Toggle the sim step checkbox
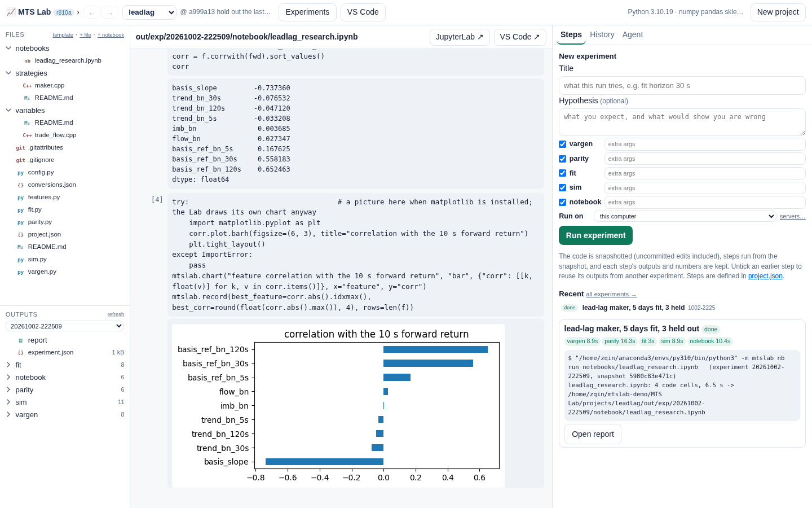This screenshot has width=812, height=508. [562, 188]
